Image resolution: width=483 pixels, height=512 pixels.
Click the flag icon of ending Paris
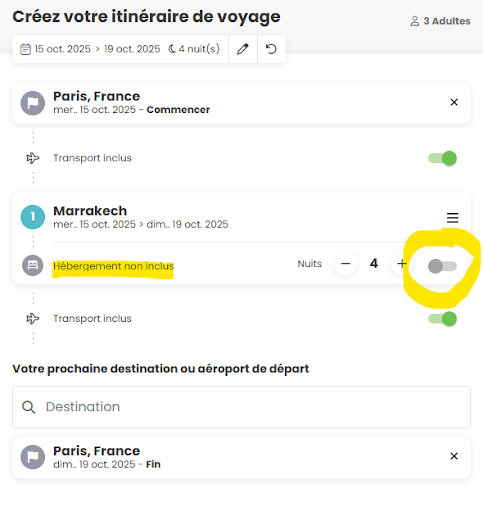coord(33,457)
